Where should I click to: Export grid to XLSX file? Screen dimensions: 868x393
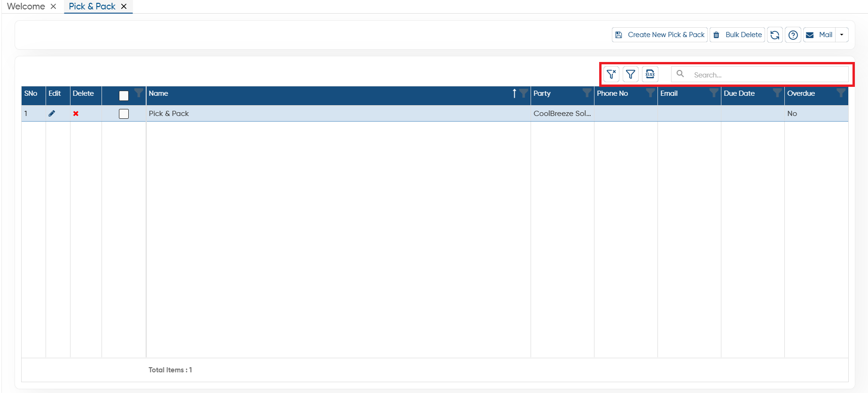[x=650, y=74]
